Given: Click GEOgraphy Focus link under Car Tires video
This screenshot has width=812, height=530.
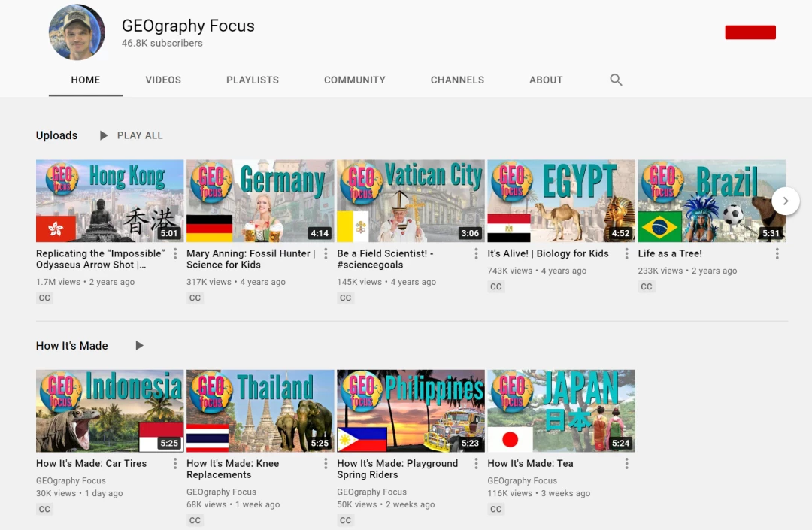Looking at the screenshot, I should [x=71, y=481].
